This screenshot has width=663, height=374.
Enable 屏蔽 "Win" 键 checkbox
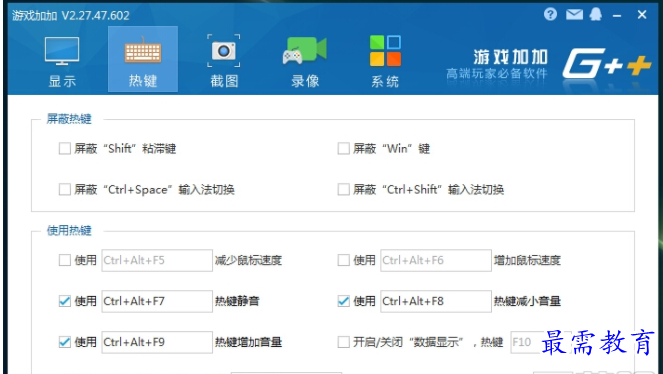click(343, 149)
